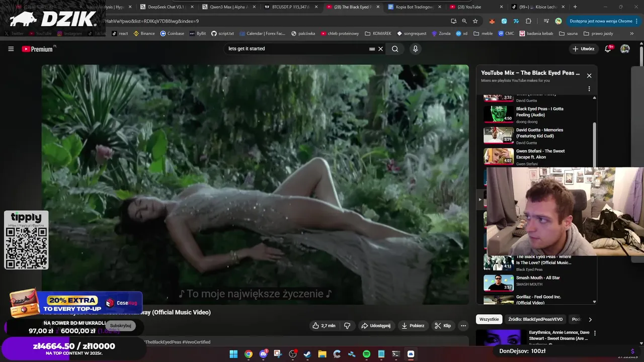Image resolution: width=644 pixels, height=362 pixels.
Task: Open the script.txt GitHub bookmark
Action: pos(222,34)
